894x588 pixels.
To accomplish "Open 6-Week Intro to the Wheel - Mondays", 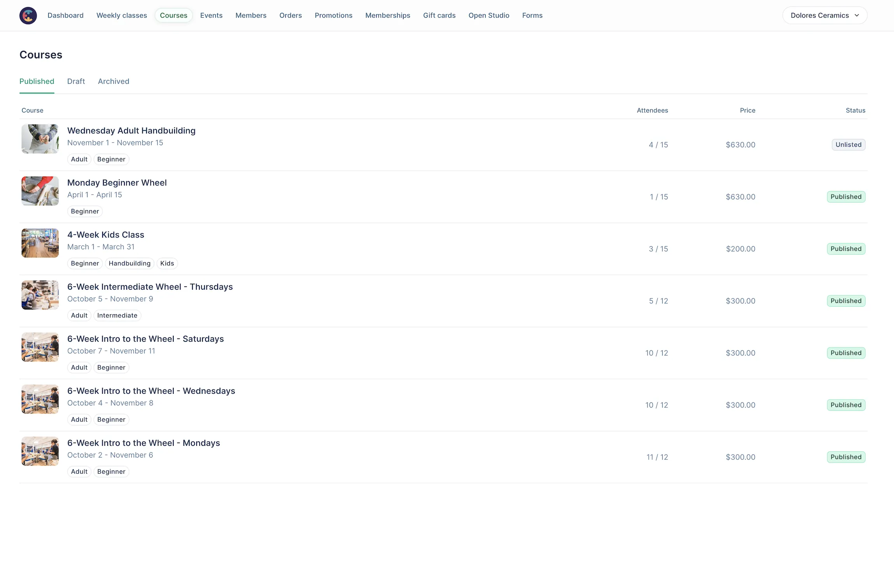I will pos(143,443).
